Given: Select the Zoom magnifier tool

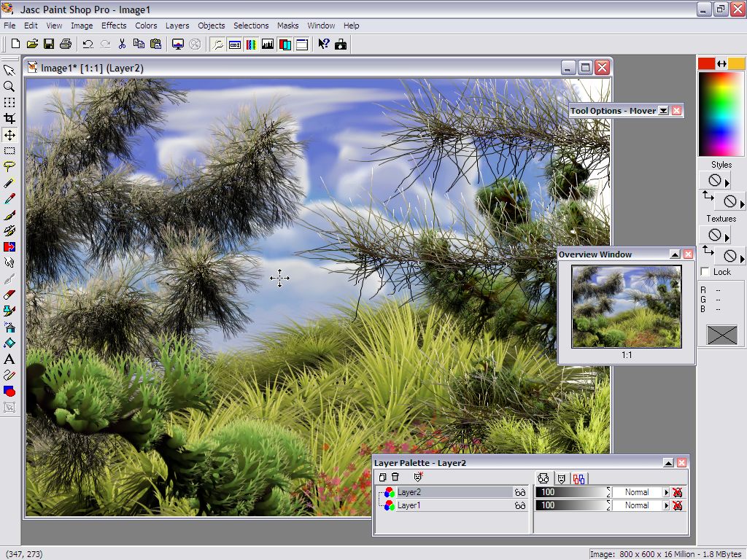Looking at the screenshot, I should tap(9, 86).
